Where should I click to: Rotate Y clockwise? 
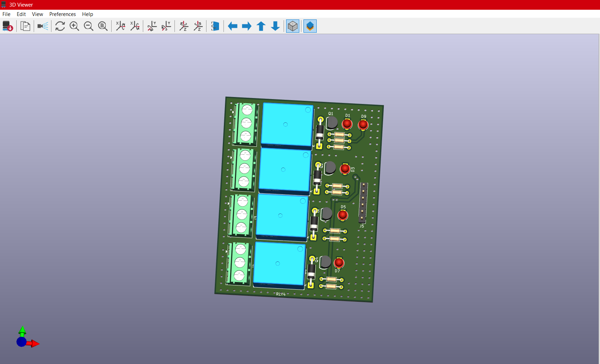[152, 26]
